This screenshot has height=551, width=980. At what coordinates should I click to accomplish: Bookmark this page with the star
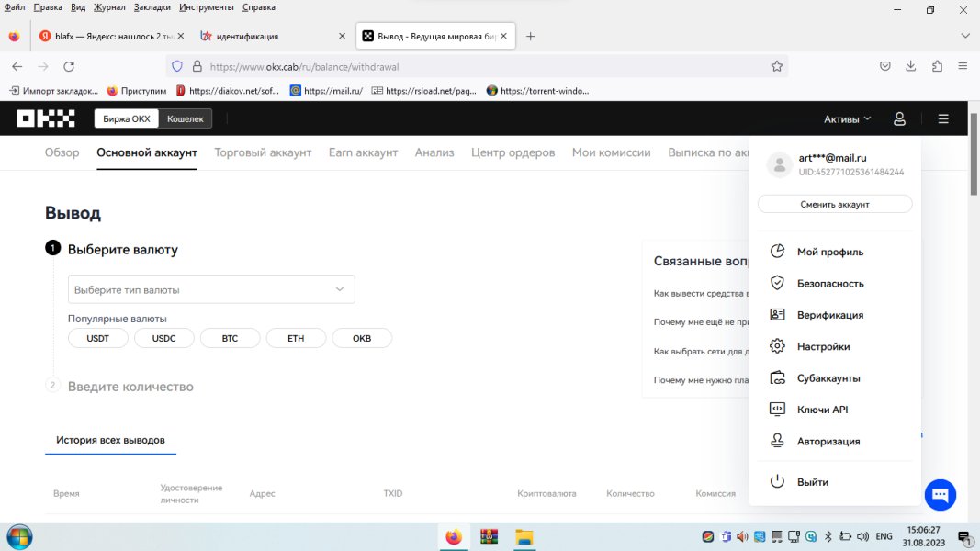[777, 66]
